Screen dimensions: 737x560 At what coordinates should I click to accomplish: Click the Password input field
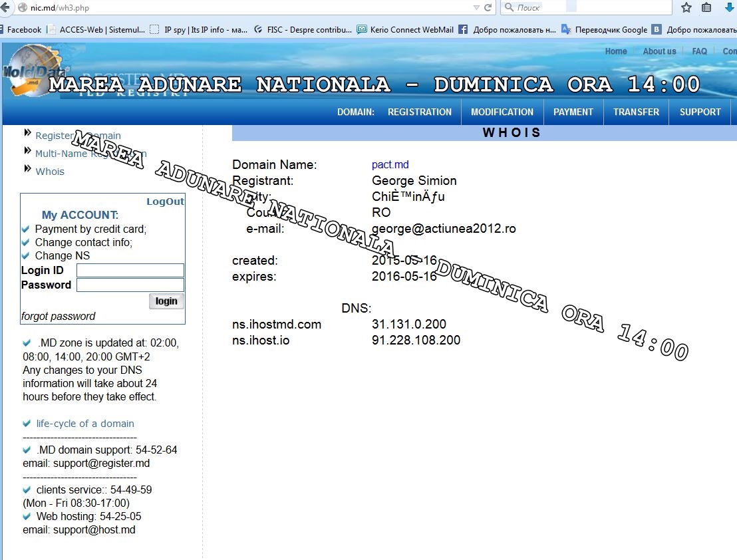[x=130, y=285]
